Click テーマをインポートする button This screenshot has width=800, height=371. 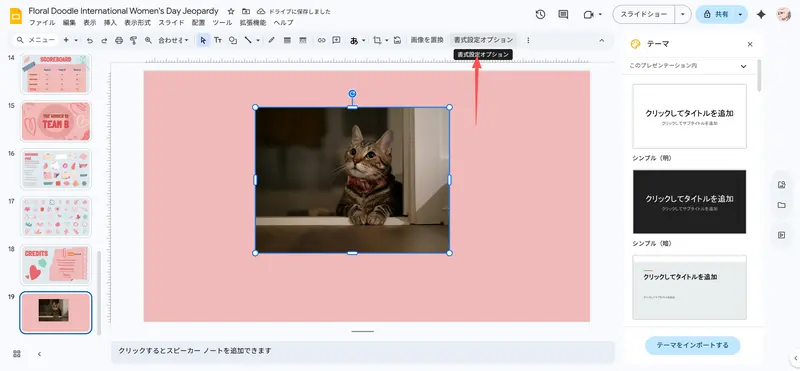[692, 345]
